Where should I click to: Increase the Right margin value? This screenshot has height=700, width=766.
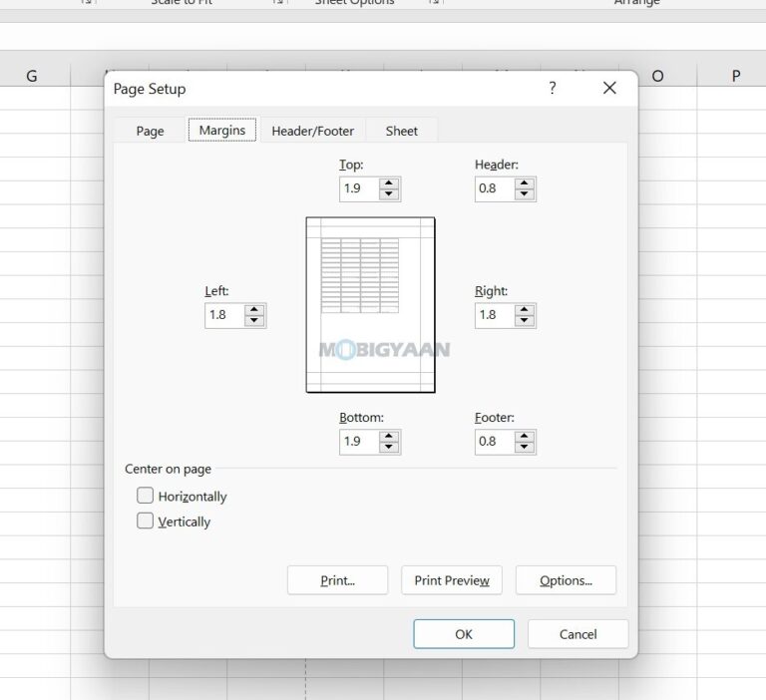click(525, 310)
